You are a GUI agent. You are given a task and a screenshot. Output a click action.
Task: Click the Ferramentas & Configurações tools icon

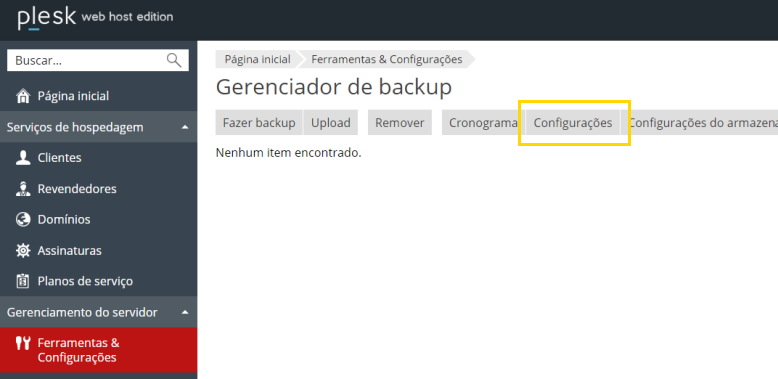point(23,343)
